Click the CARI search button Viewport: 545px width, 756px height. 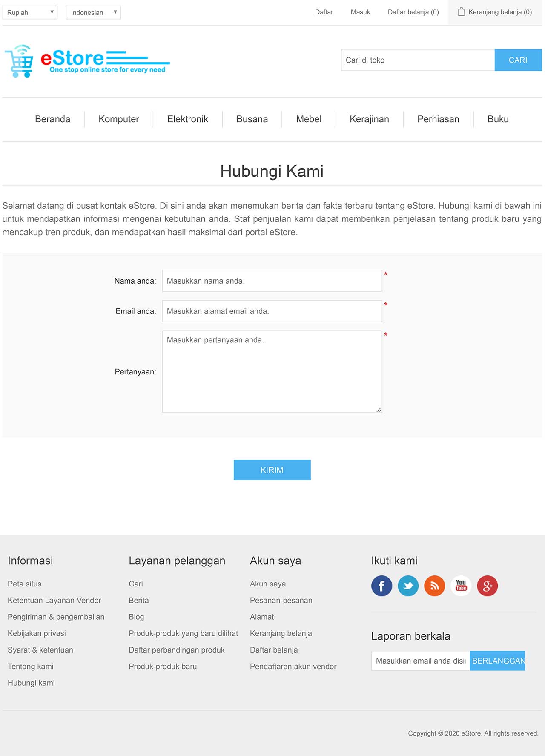[518, 60]
